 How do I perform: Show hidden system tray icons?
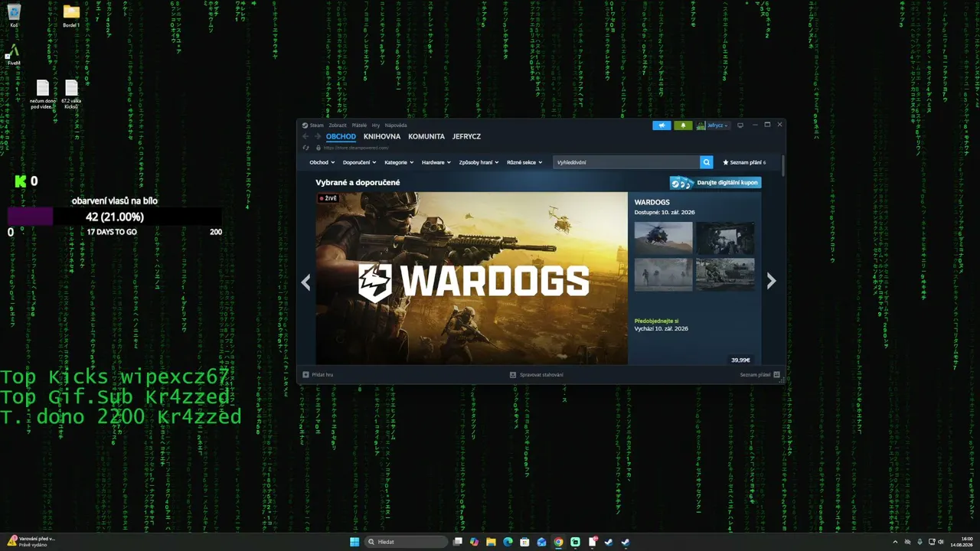[897, 542]
